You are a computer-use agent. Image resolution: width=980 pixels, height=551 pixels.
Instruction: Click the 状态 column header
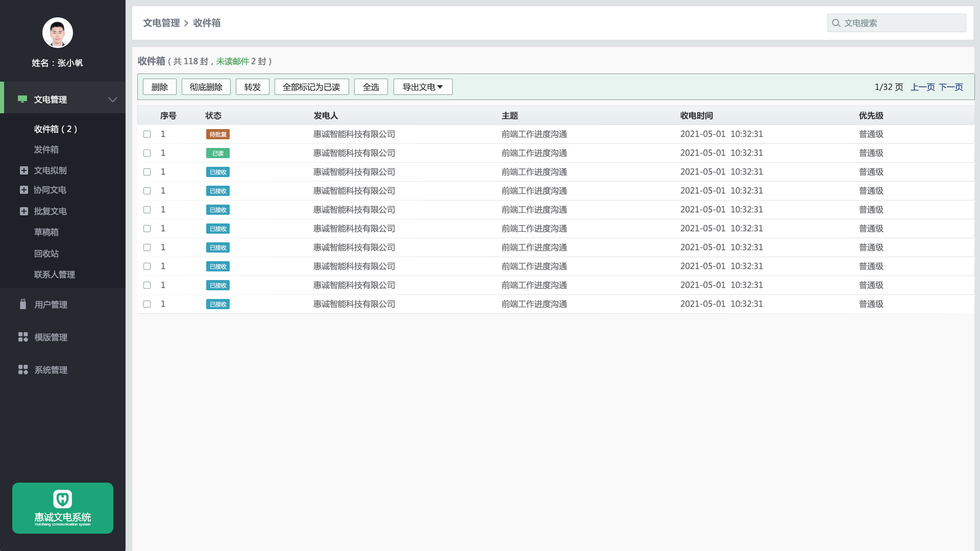213,116
